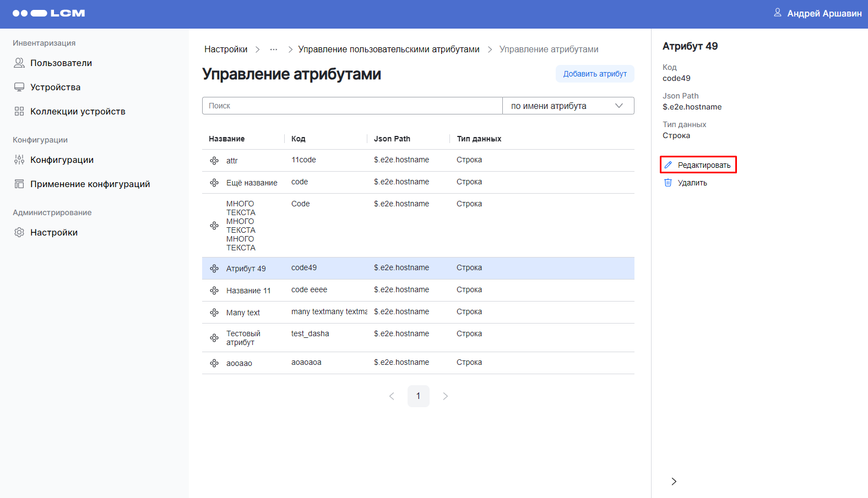868x498 pixels.
Task: Open Применение конфигураций in sidebar
Action: click(90, 184)
